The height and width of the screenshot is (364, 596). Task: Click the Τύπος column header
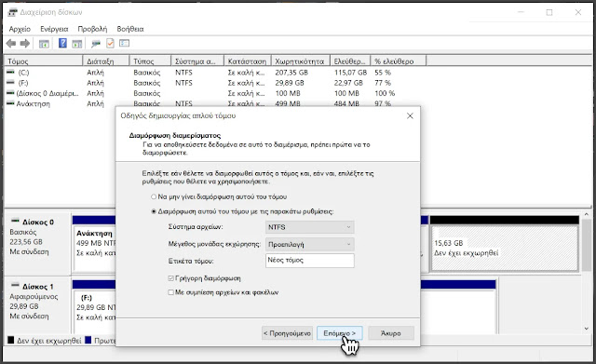pos(150,61)
